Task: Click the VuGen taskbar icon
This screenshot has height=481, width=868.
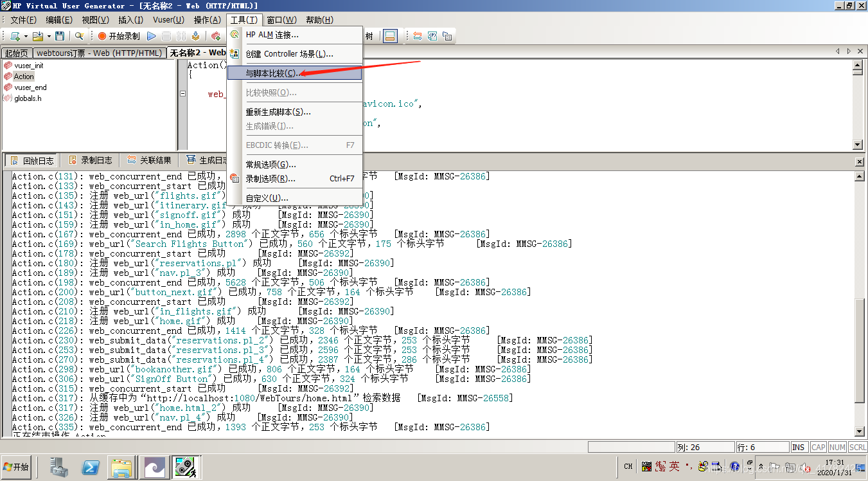Action: click(186, 467)
